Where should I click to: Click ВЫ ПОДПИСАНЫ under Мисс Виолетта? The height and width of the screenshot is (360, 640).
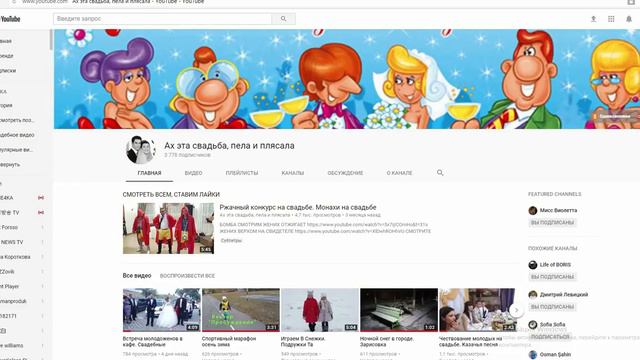[552, 223]
